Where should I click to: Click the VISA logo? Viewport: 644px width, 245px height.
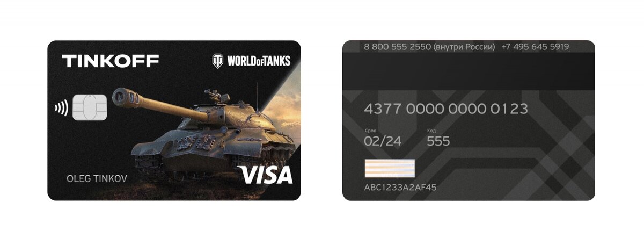point(266,175)
